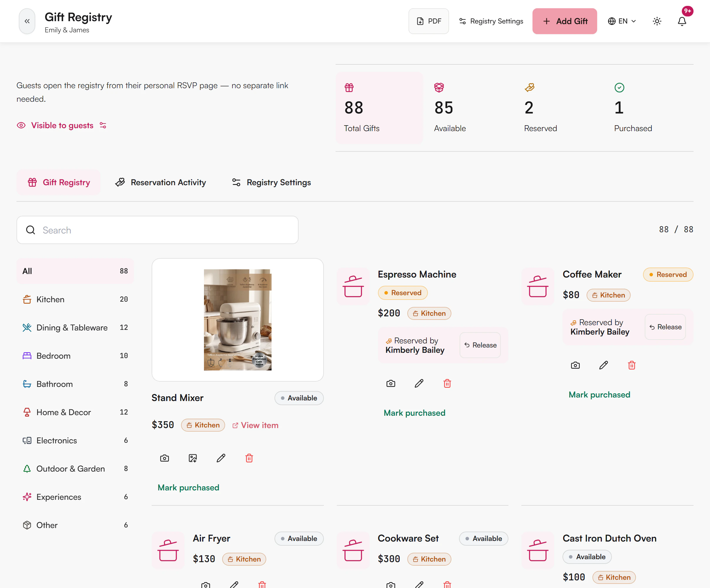Viewport: 710px width, 588px height.
Task: Edit Espresso Machine with pencil icon
Action: click(419, 384)
